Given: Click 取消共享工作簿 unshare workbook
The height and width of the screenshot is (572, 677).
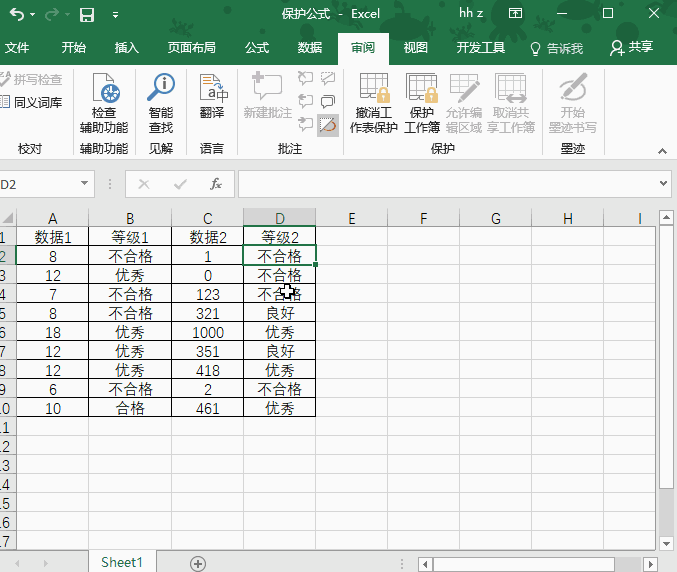Looking at the screenshot, I should click(x=511, y=104).
